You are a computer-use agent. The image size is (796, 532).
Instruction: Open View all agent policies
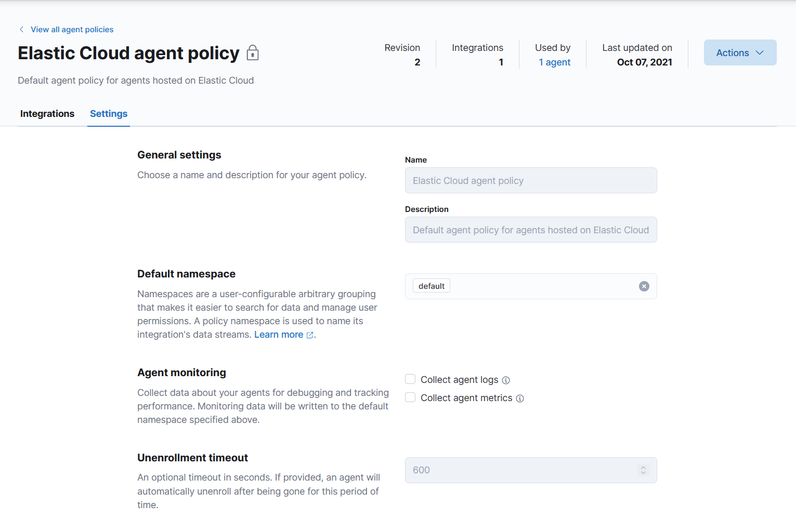pos(72,30)
